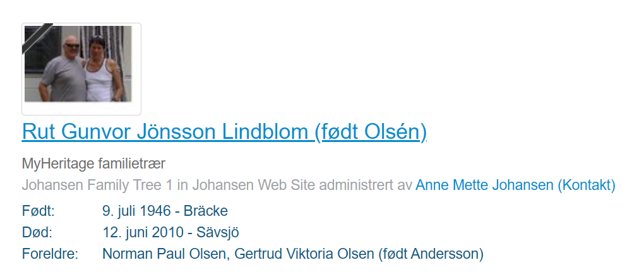Select the birth date "9. juli 1946"

click(137, 211)
